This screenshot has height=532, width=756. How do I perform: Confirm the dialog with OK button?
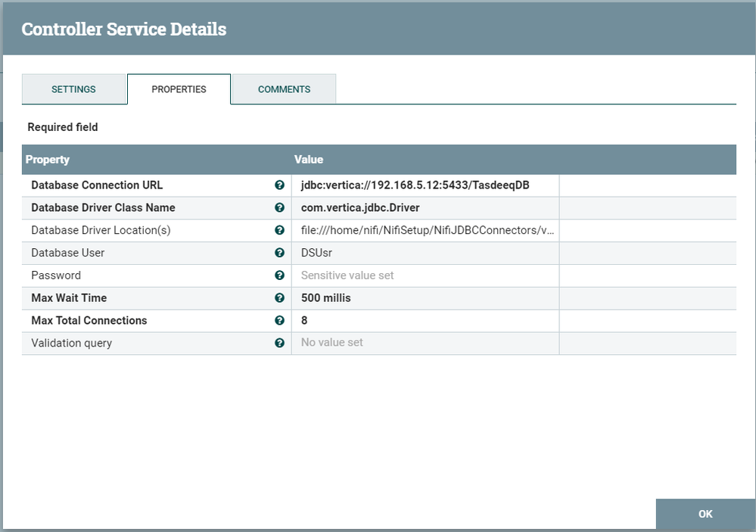(x=705, y=514)
